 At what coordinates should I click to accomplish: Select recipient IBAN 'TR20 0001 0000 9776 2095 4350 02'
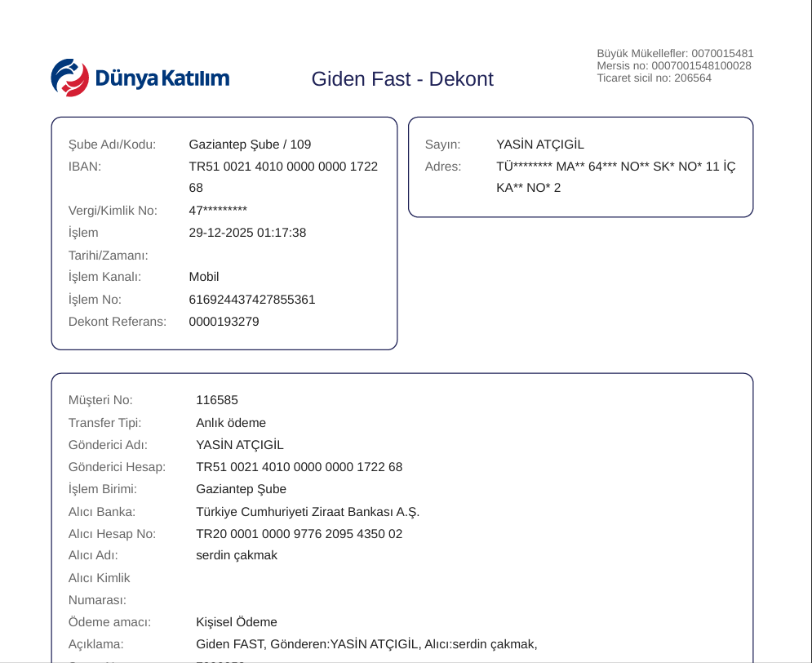click(x=299, y=534)
